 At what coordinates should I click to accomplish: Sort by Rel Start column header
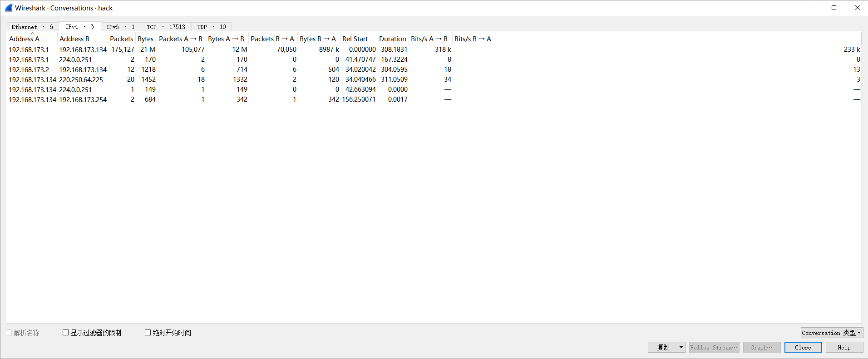tap(355, 39)
